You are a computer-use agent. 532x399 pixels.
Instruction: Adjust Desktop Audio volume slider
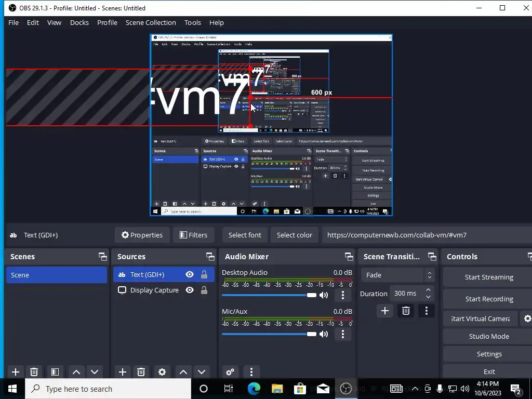(269, 295)
